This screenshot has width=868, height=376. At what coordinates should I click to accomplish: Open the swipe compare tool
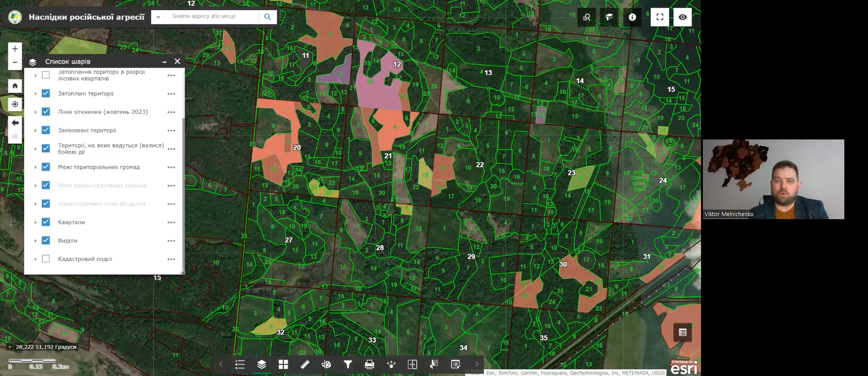(412, 365)
